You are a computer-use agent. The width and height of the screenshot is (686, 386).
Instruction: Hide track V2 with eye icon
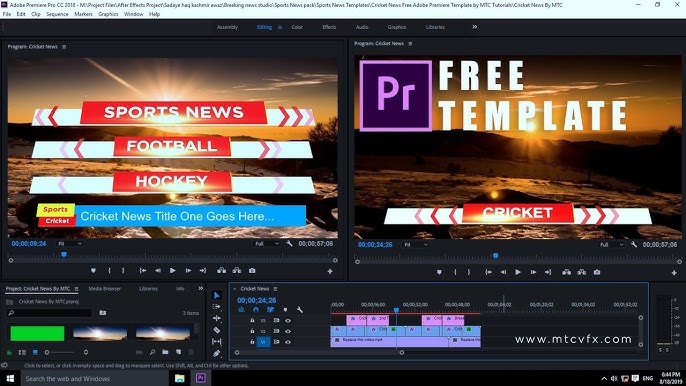(288, 331)
